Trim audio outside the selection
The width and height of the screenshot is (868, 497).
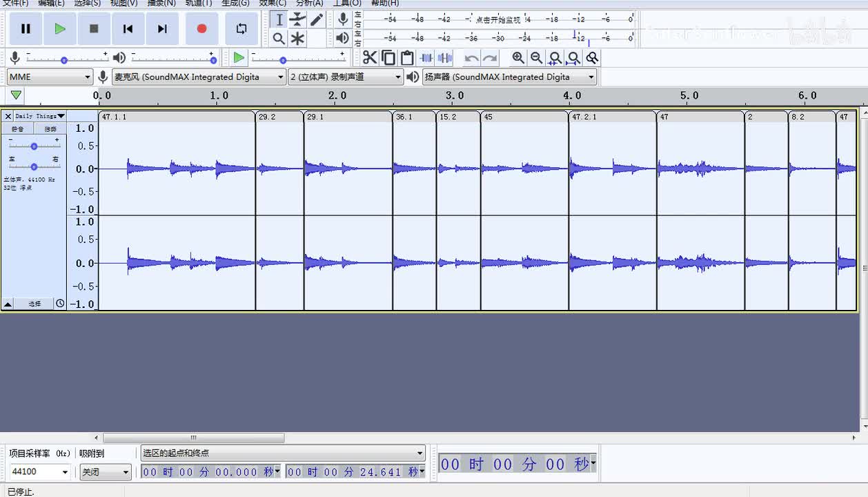pos(426,58)
